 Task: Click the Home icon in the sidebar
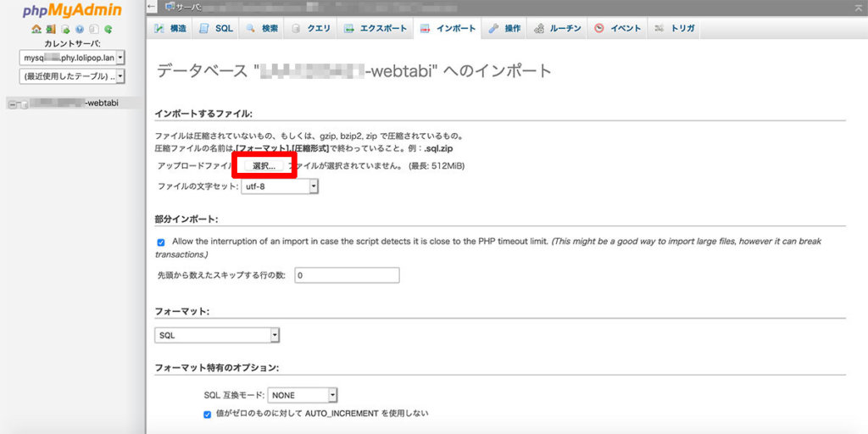(x=36, y=29)
